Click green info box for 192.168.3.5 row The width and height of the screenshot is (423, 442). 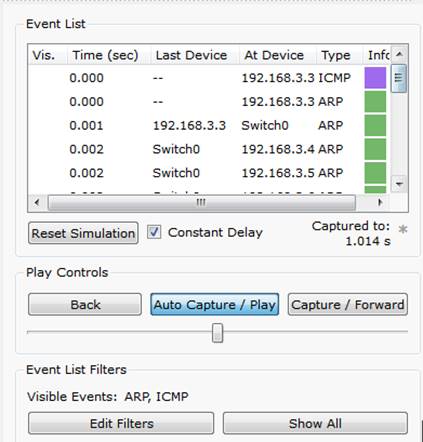(x=375, y=173)
